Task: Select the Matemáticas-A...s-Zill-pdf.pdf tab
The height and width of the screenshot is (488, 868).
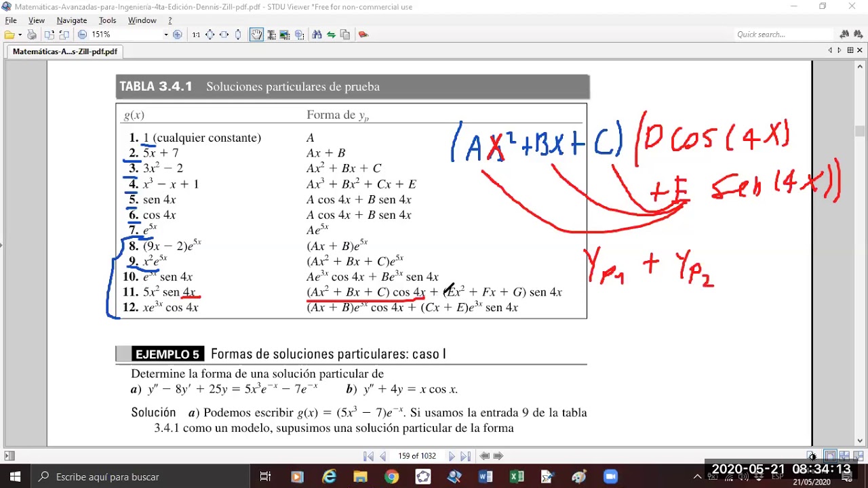Action: tap(64, 52)
